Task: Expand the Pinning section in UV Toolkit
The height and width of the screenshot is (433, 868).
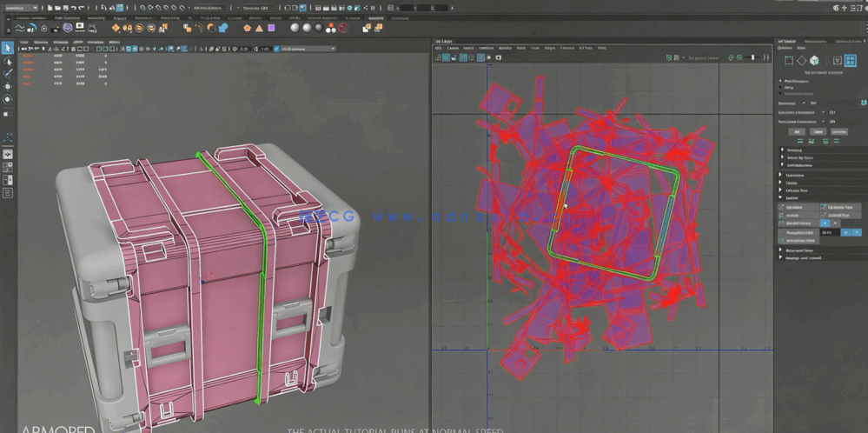Action: tap(792, 150)
